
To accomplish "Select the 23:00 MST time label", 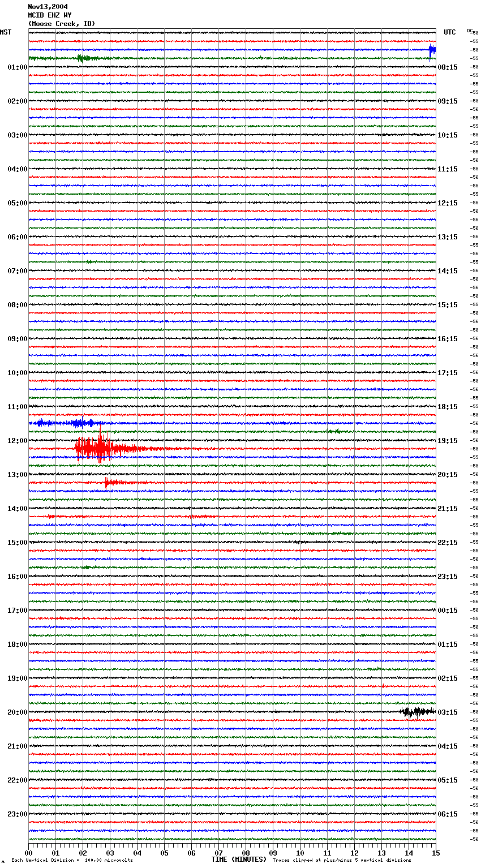I will [x=18, y=814].
